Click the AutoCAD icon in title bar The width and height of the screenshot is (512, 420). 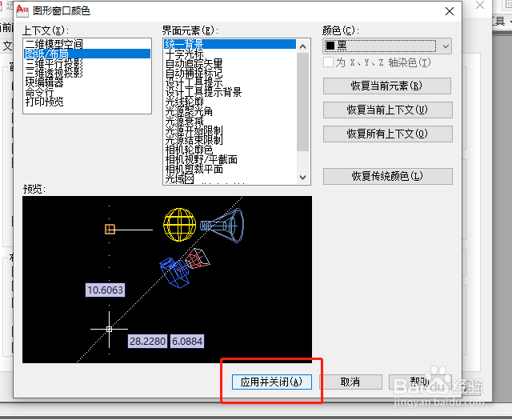click(22, 10)
